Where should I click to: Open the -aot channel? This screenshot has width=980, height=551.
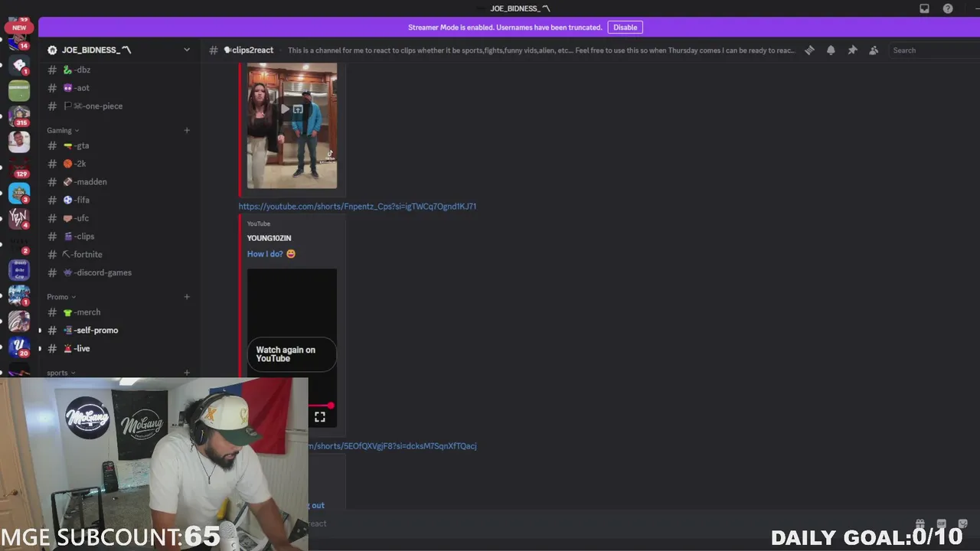(119, 88)
